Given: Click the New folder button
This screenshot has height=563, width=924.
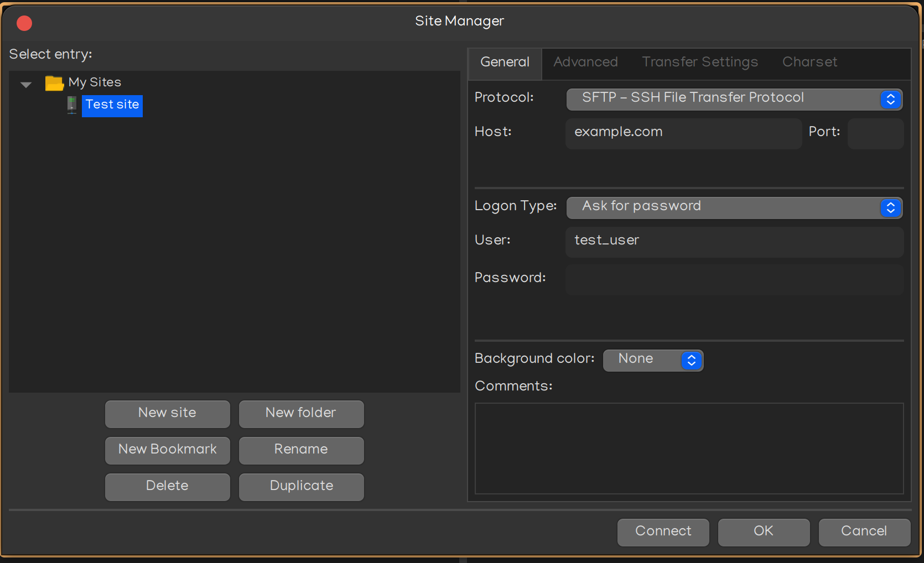Looking at the screenshot, I should [301, 414].
